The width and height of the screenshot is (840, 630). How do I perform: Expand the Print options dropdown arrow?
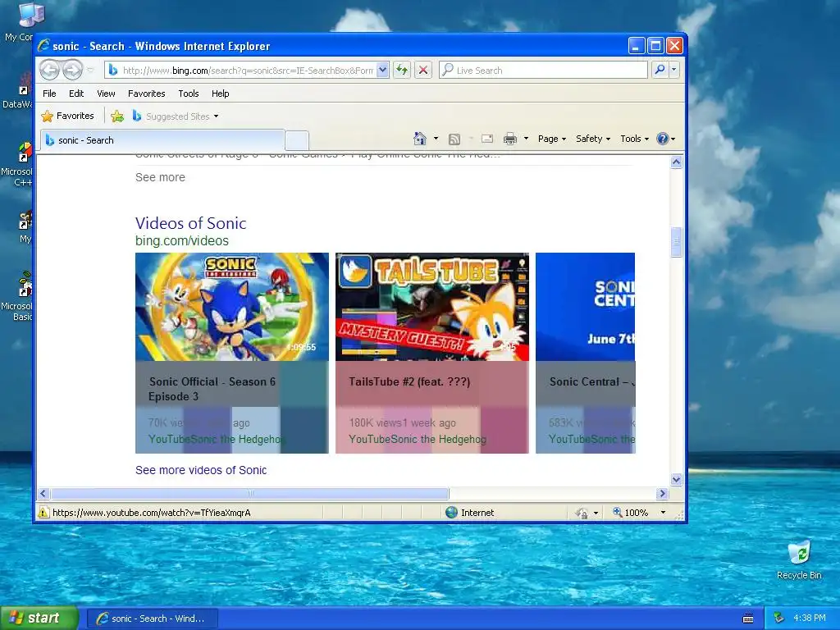click(x=526, y=139)
